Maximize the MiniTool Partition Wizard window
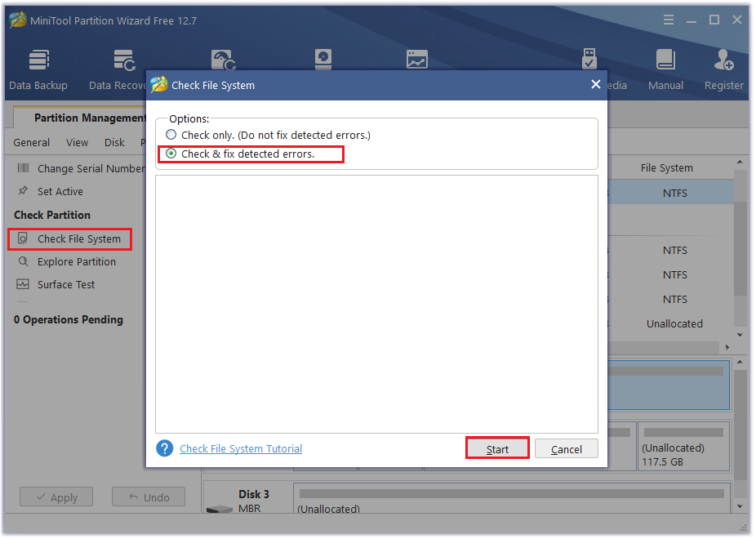 click(714, 20)
